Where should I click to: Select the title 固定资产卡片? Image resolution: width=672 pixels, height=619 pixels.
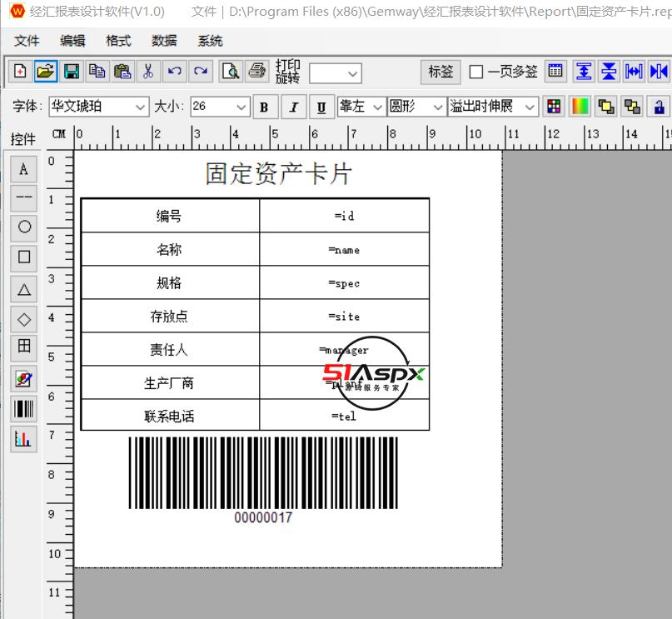279,173
